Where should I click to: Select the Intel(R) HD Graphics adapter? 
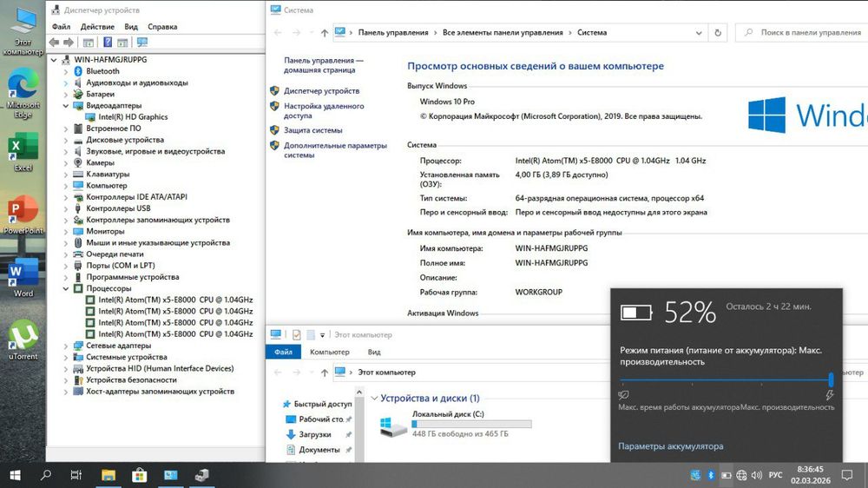pyautogui.click(x=133, y=117)
